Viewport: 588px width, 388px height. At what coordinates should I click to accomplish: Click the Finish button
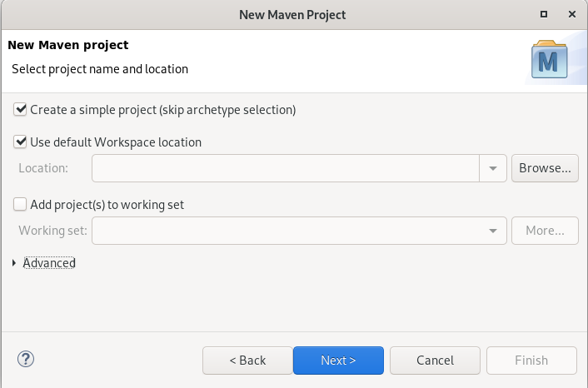click(531, 361)
